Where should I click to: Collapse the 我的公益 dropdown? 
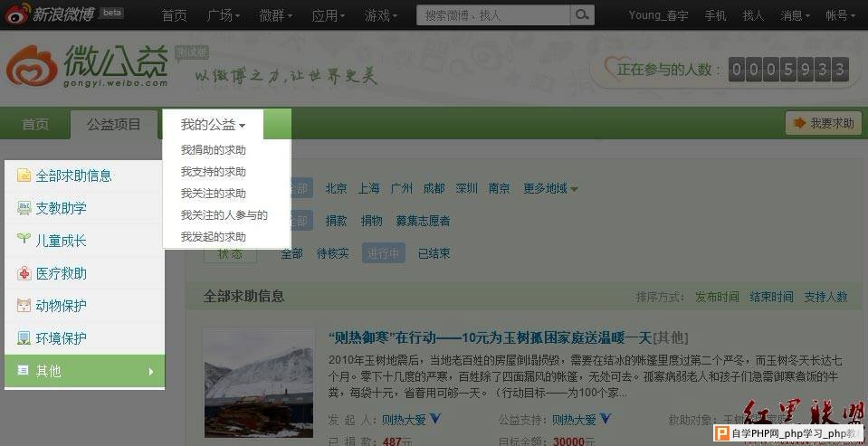213,125
